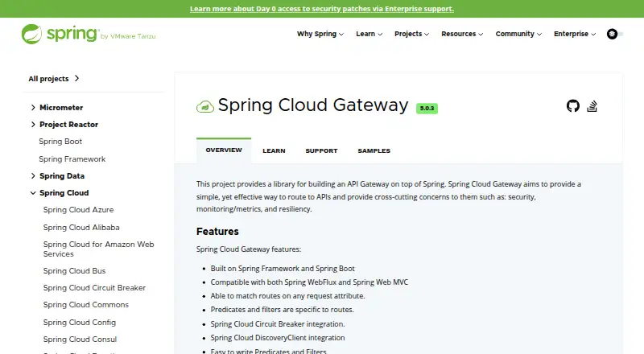This screenshot has width=644, height=354.
Task: Click 'Spring Cloud Circuit Breaker integration' bullet
Action: click(278, 324)
